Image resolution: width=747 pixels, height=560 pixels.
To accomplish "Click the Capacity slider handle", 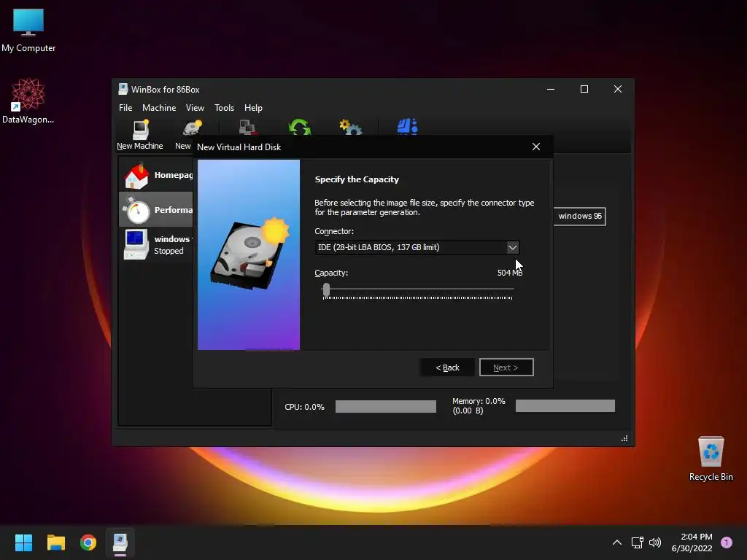I will pos(326,289).
